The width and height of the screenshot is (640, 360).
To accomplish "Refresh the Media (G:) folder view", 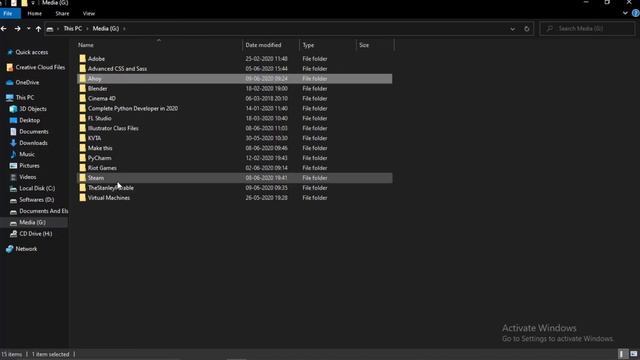I will [527, 29].
